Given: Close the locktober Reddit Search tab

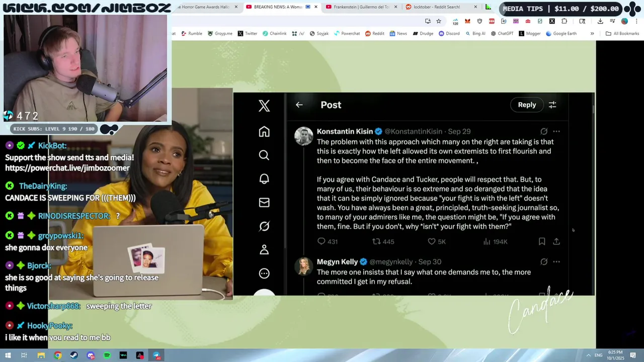Looking at the screenshot, I should click(x=475, y=7).
